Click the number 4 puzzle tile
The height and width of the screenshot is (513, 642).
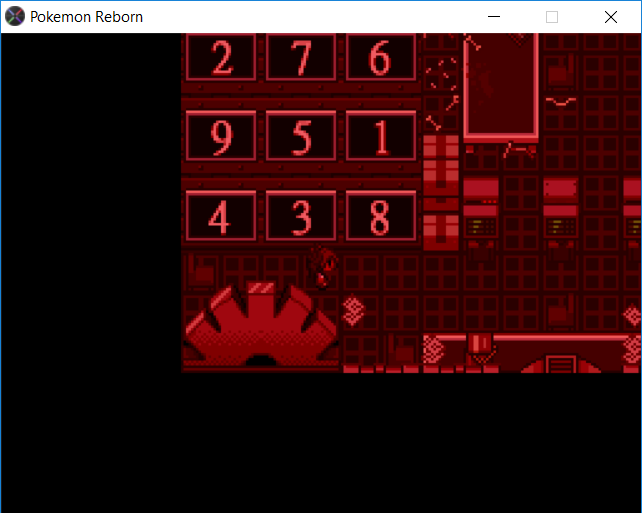(221, 215)
